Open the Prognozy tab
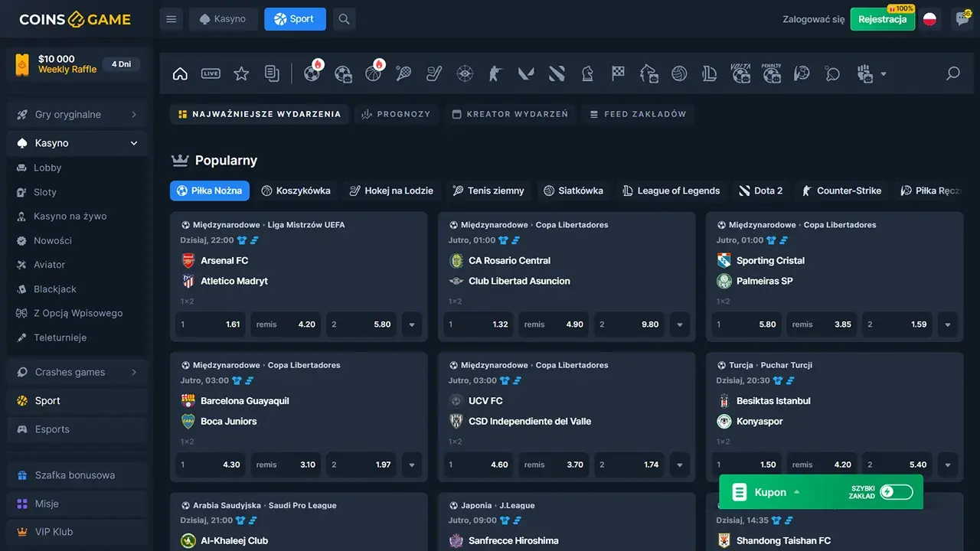The image size is (980, 551). 397,114
